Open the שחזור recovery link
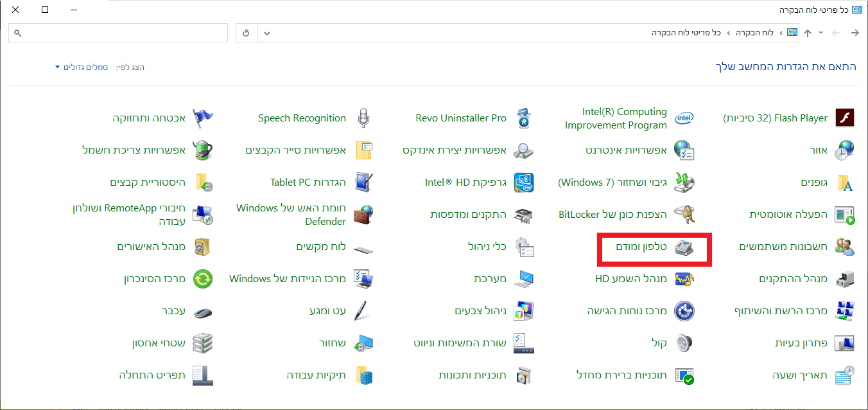868x410 pixels. click(333, 343)
